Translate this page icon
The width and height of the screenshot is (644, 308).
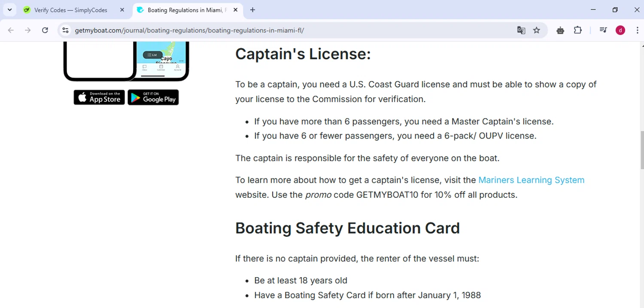[x=521, y=30]
